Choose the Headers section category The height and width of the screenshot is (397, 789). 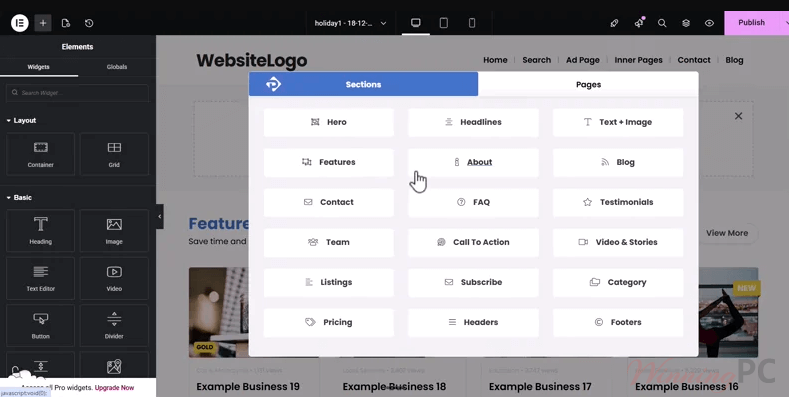(473, 322)
